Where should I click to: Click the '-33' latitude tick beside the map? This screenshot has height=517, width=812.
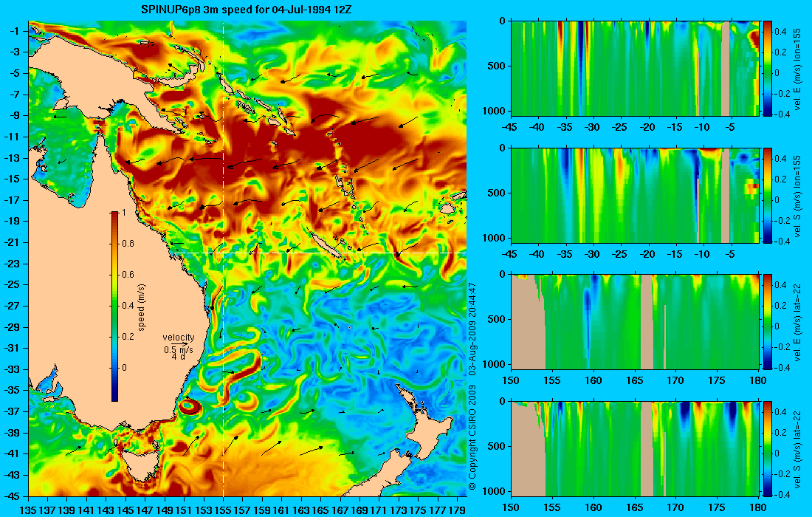(x=11, y=369)
